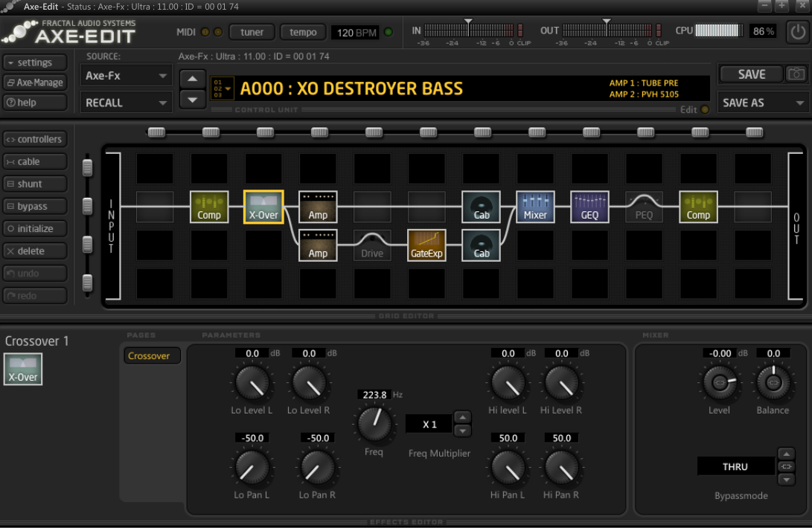Toggle the Edit indicator light
This screenshot has height=528, width=812.
[x=705, y=110]
